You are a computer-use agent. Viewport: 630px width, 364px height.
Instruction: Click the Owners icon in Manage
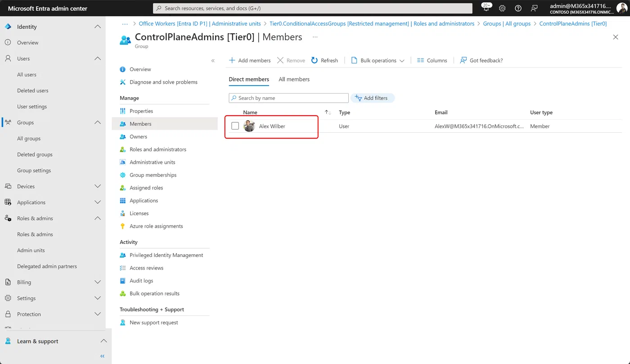(x=123, y=137)
